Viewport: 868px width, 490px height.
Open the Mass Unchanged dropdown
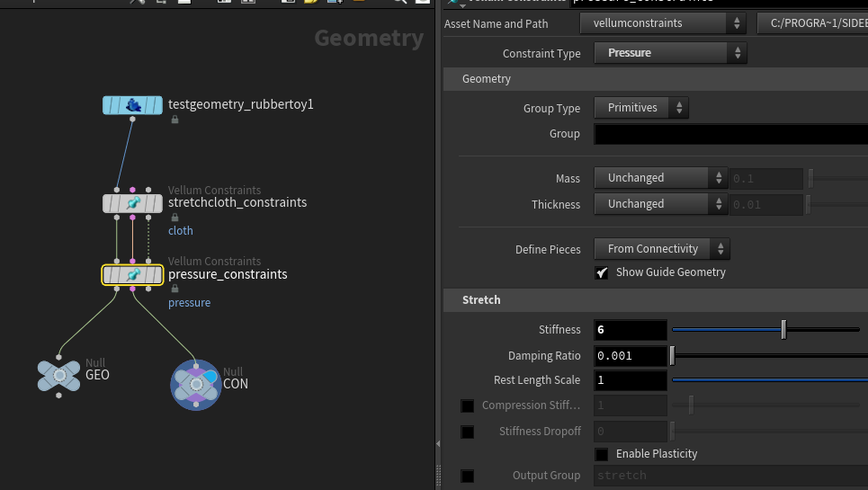[x=661, y=178]
